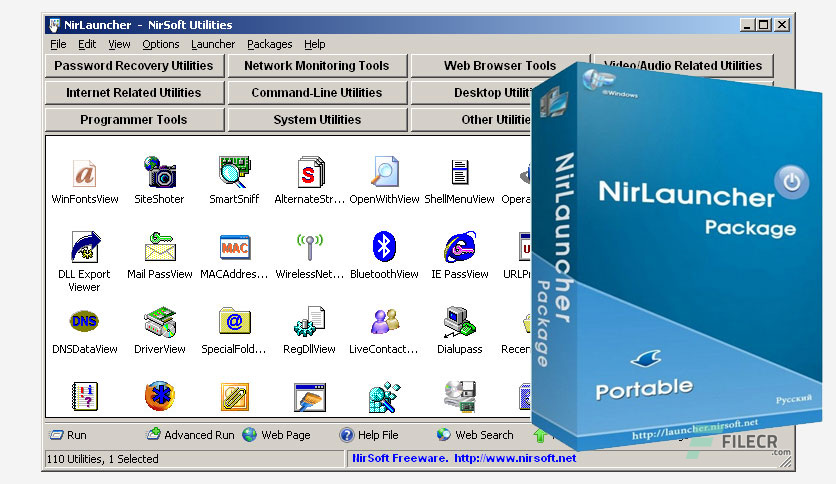This screenshot has width=836, height=484.
Task: Select the Firefox asterisk utility icon
Action: 159,396
